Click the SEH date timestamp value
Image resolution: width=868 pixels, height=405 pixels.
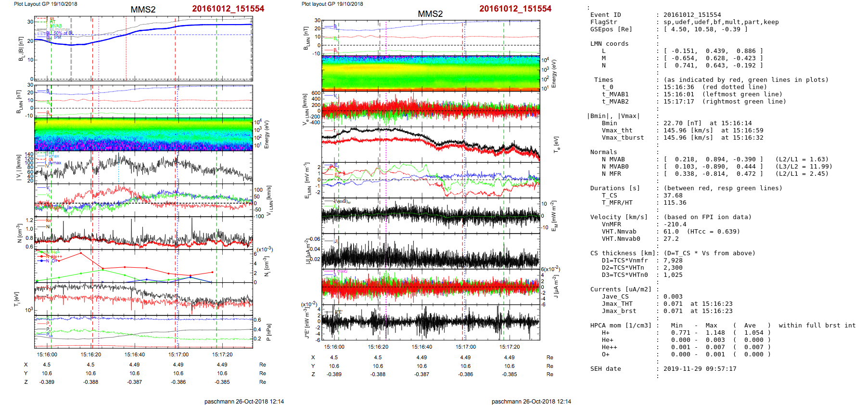700,369
